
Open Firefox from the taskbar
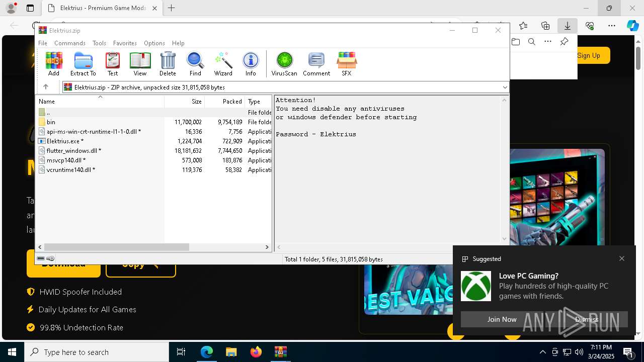256,352
